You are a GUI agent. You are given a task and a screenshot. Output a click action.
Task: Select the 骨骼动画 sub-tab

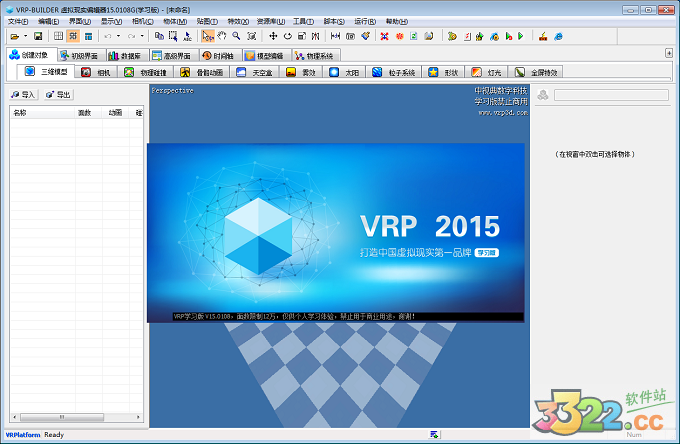(202, 72)
